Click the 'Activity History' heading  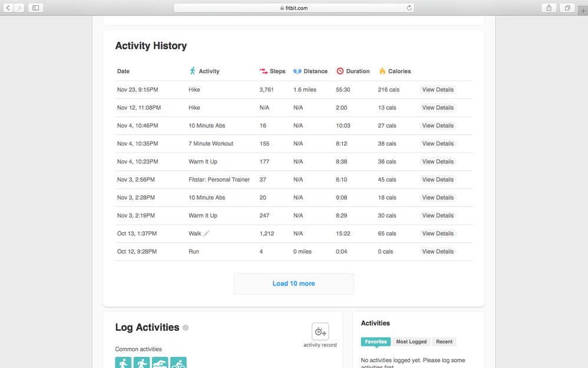tap(151, 46)
